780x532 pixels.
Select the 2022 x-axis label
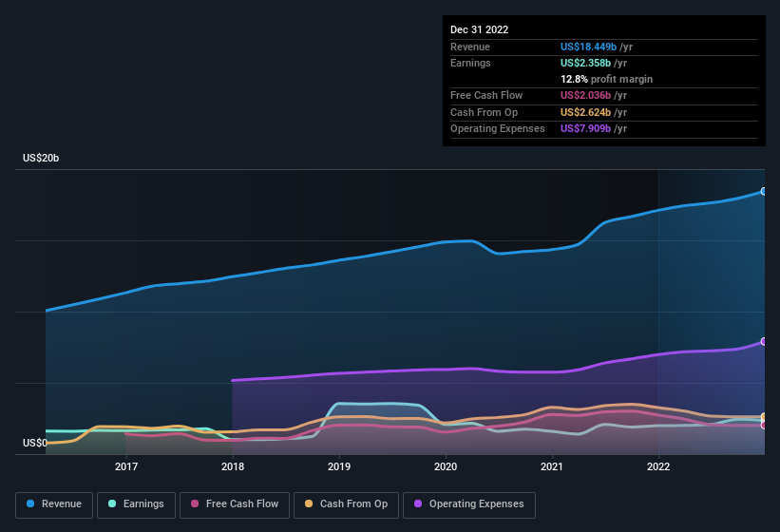pyautogui.click(x=658, y=466)
